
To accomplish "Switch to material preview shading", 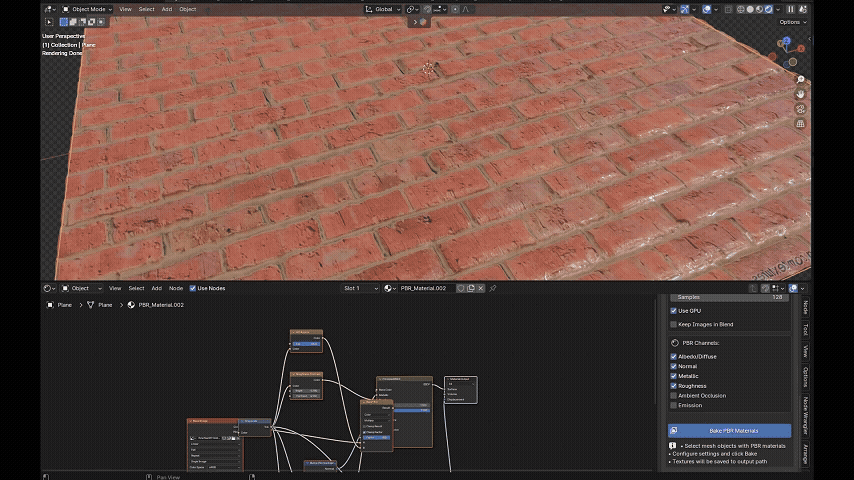I will click(759, 9).
